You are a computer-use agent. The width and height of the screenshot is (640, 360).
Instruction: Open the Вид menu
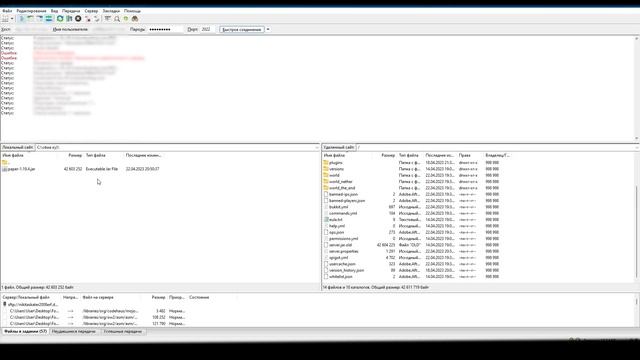(x=54, y=11)
